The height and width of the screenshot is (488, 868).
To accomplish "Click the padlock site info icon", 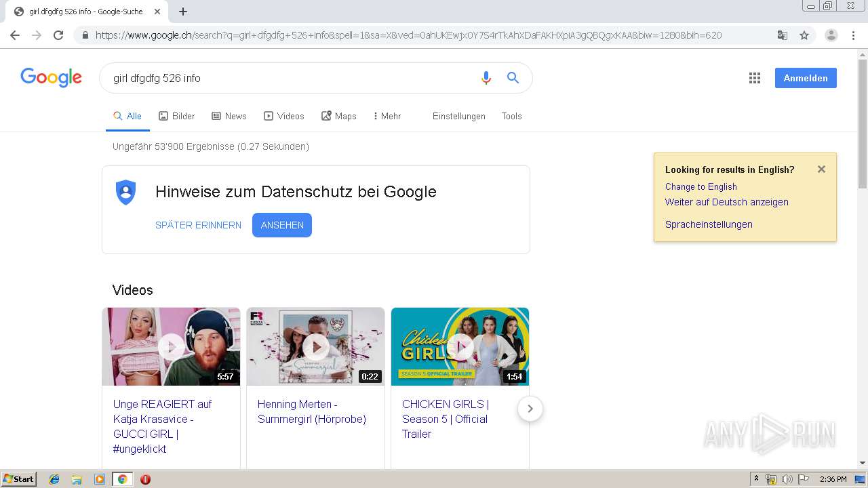I will pyautogui.click(x=85, y=35).
